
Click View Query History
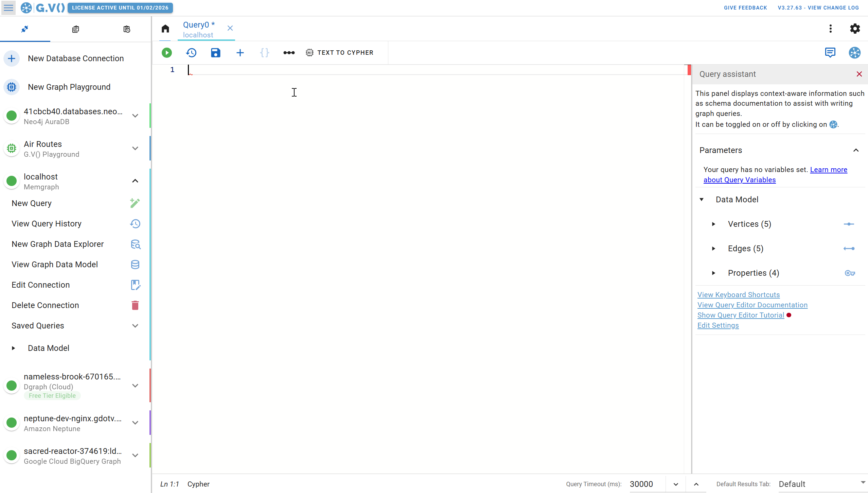pyautogui.click(x=75, y=224)
